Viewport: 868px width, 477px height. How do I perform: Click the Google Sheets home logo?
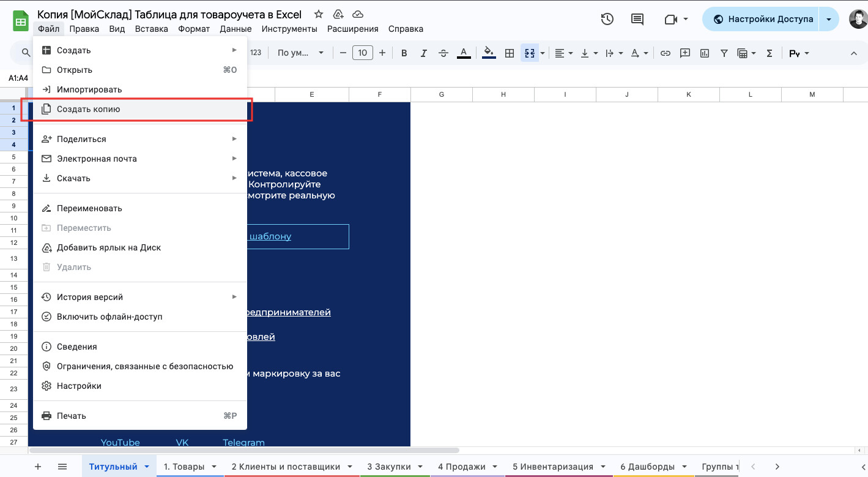coord(21,21)
